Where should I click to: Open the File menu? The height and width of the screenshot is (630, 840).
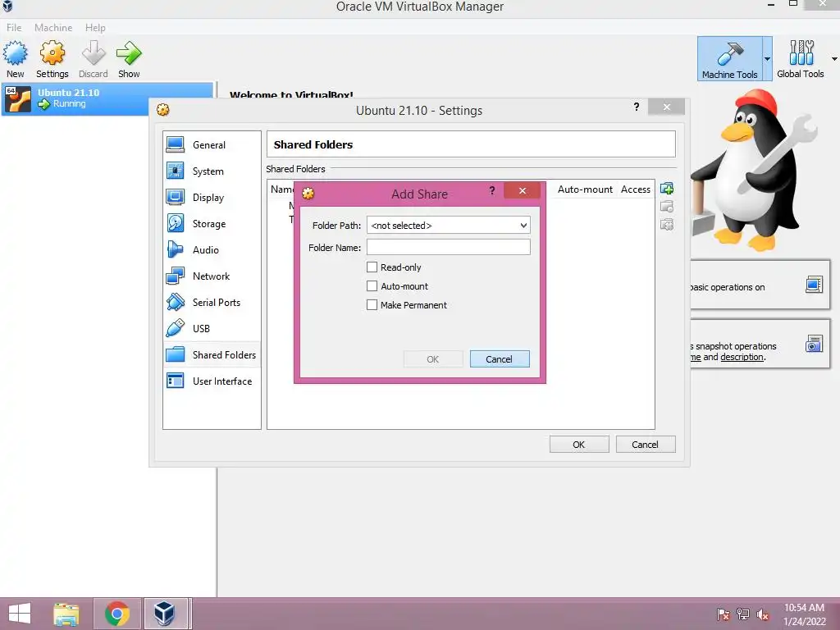(x=14, y=27)
